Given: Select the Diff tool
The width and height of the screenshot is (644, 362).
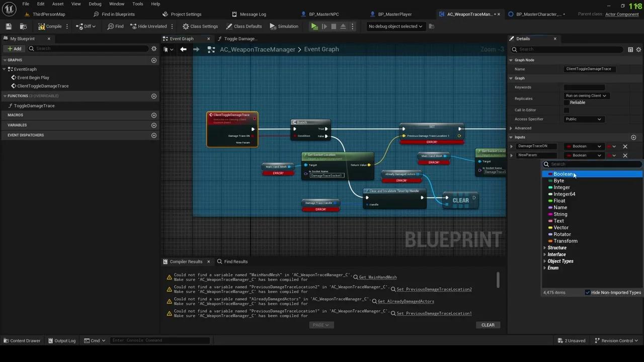Looking at the screenshot, I should click(87, 26).
